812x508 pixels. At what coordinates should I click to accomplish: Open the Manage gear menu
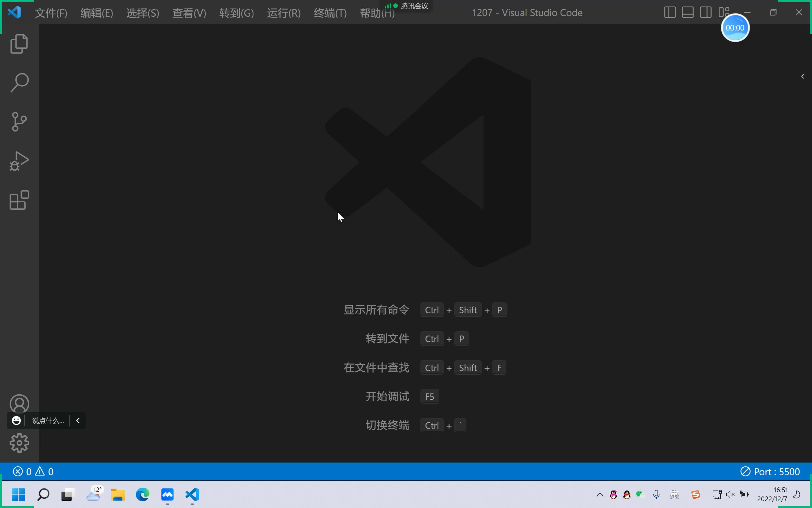(x=19, y=443)
